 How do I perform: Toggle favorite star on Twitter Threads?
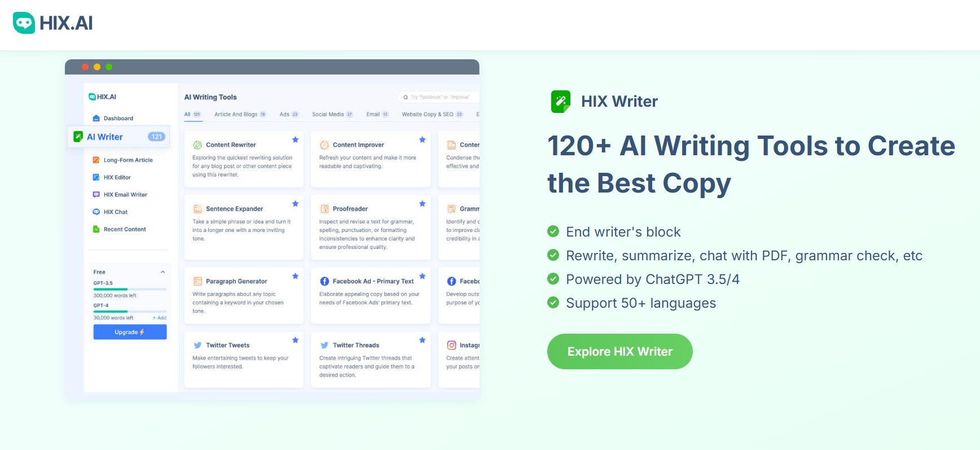coord(422,340)
